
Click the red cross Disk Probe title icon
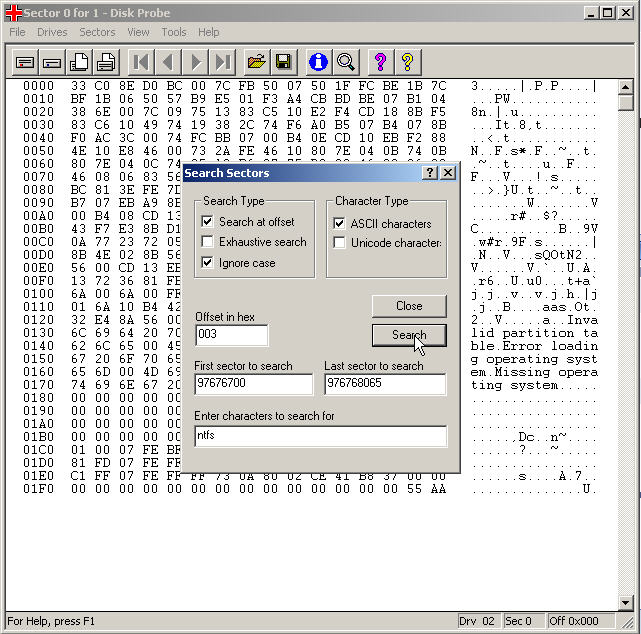coord(13,13)
